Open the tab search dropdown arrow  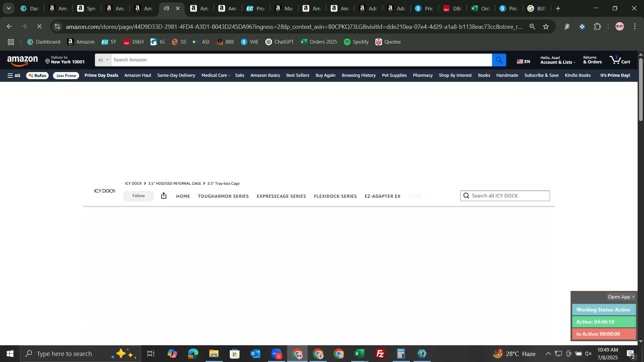click(x=8, y=8)
